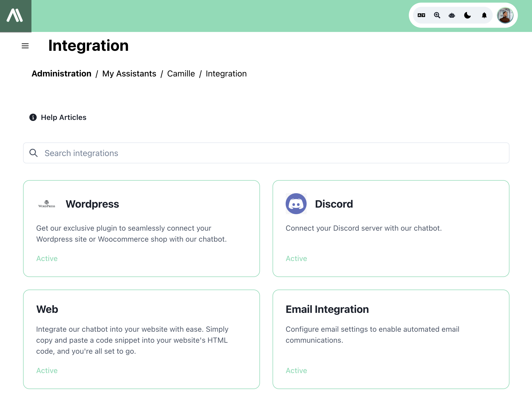Toggle the Wordpress Active status
Viewport: 532px width, 399px height.
click(x=47, y=258)
